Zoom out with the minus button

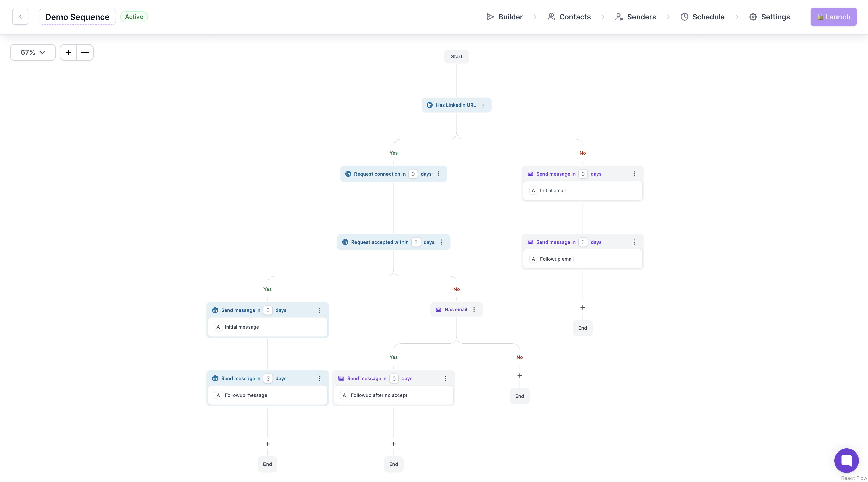point(85,52)
